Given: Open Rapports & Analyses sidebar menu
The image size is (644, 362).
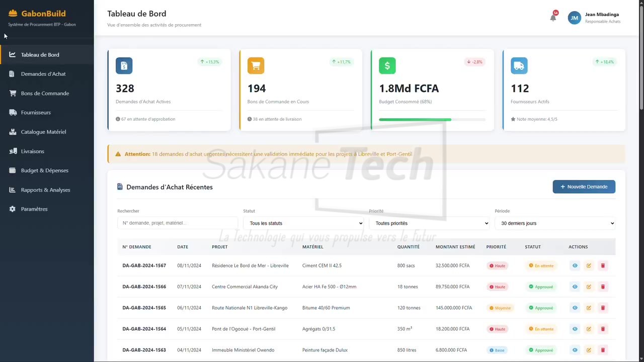Looking at the screenshot, I should pyautogui.click(x=47, y=190).
